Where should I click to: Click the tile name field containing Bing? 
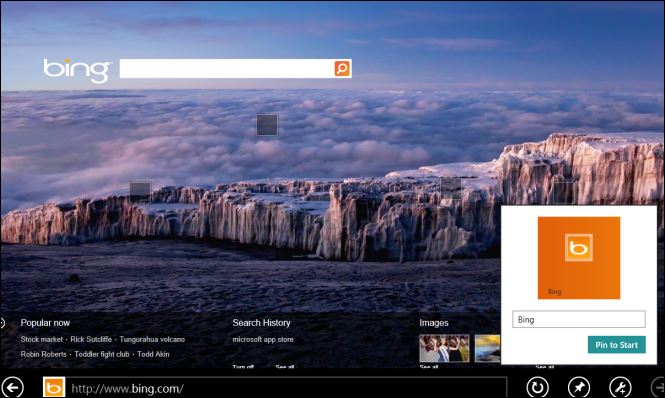pyautogui.click(x=579, y=320)
